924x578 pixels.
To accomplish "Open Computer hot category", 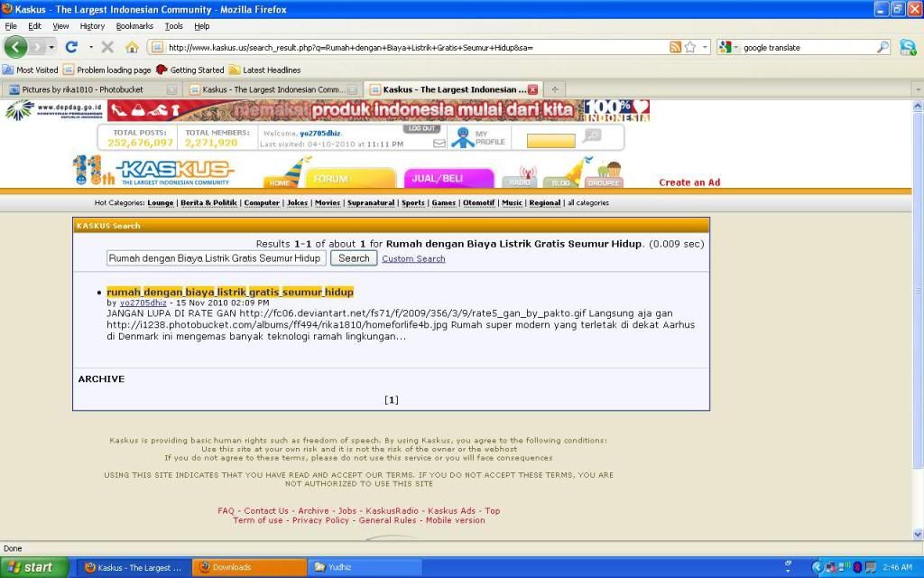I will (262, 202).
